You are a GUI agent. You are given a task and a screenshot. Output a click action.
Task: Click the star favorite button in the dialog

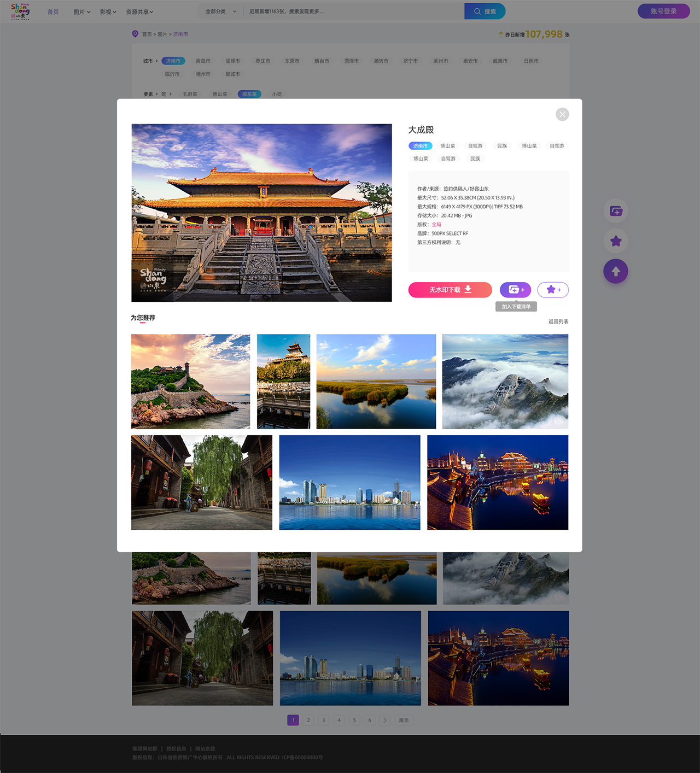tap(553, 290)
